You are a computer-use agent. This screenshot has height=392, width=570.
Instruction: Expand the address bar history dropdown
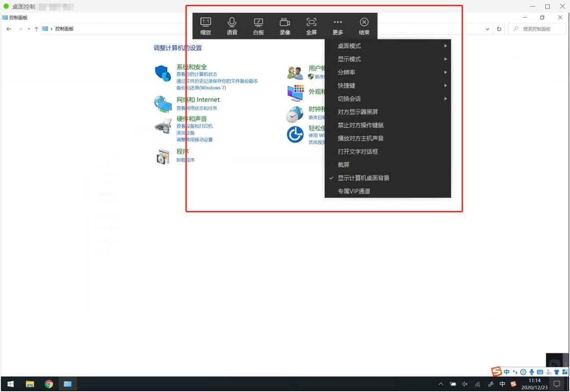coord(488,29)
